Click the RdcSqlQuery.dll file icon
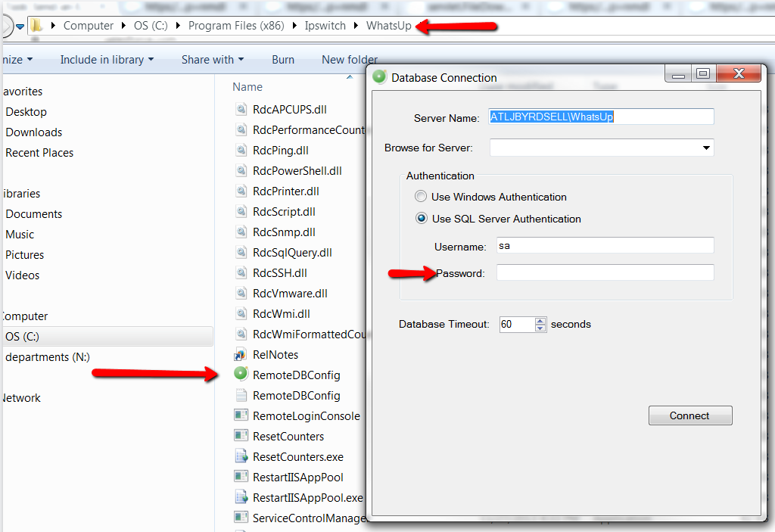 point(241,252)
